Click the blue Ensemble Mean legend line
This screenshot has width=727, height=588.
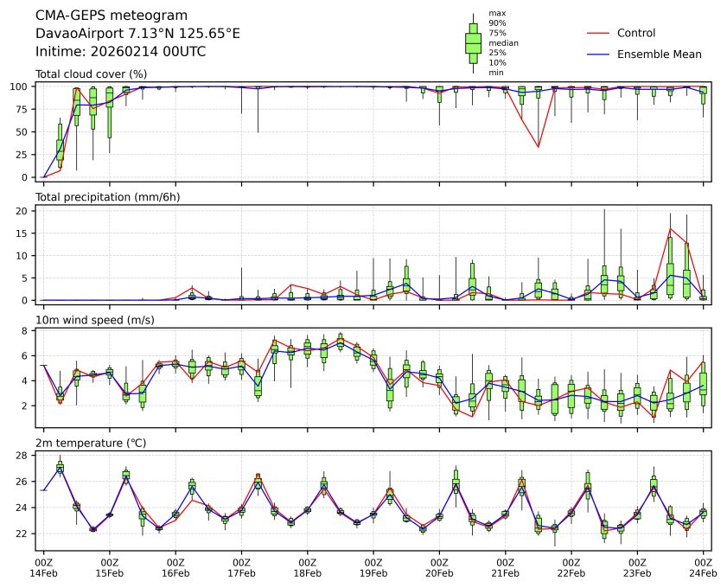pyautogui.click(x=598, y=54)
